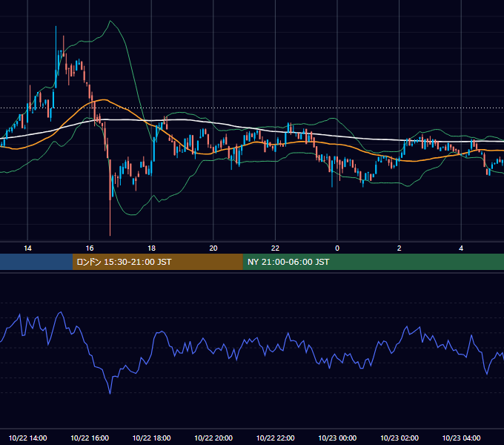The height and width of the screenshot is (445, 504).
Task: Click the 4 hour axis label
Action: [x=461, y=248]
